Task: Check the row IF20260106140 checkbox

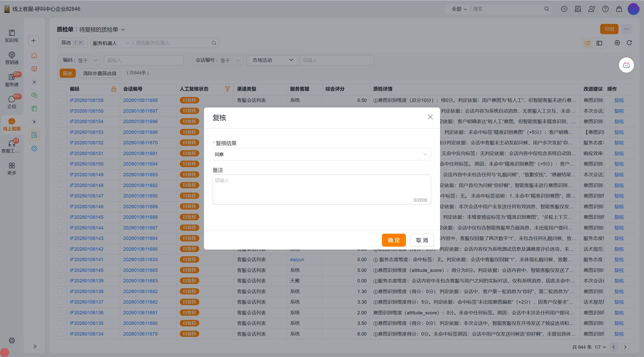Action: pyautogui.click(x=60, y=270)
